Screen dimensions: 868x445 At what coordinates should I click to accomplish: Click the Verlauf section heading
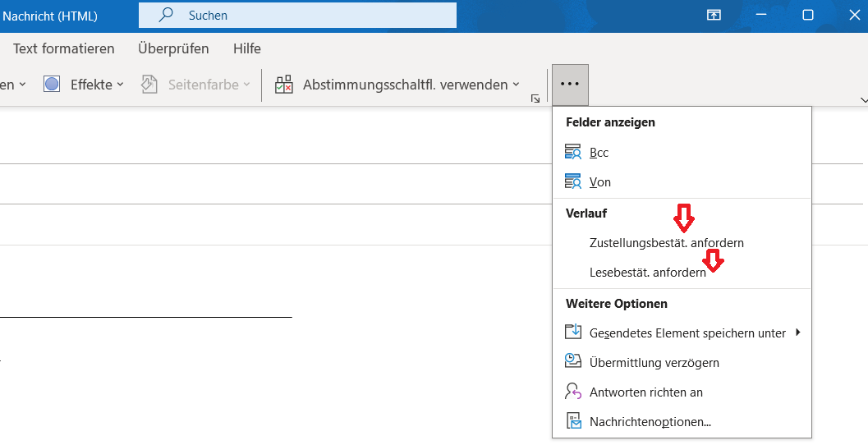coord(586,213)
